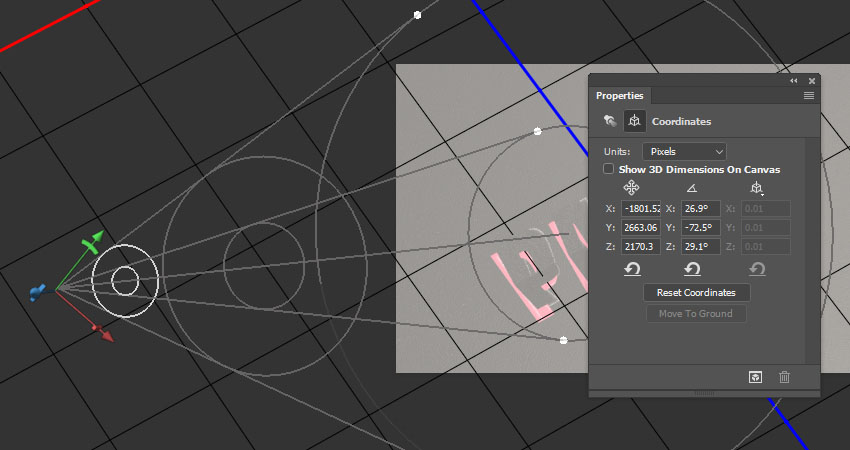The height and width of the screenshot is (450, 850).
Task: Click the Y position field 2663.06
Action: [641, 228]
